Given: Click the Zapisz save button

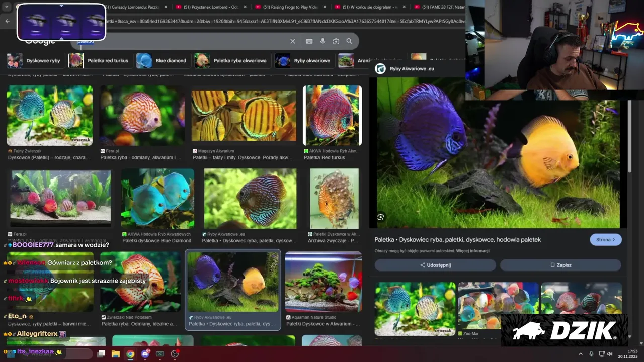Looking at the screenshot, I should click(x=560, y=265).
